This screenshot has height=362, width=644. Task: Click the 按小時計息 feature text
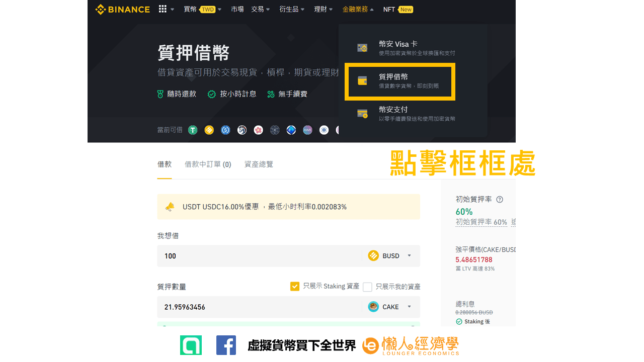(238, 94)
